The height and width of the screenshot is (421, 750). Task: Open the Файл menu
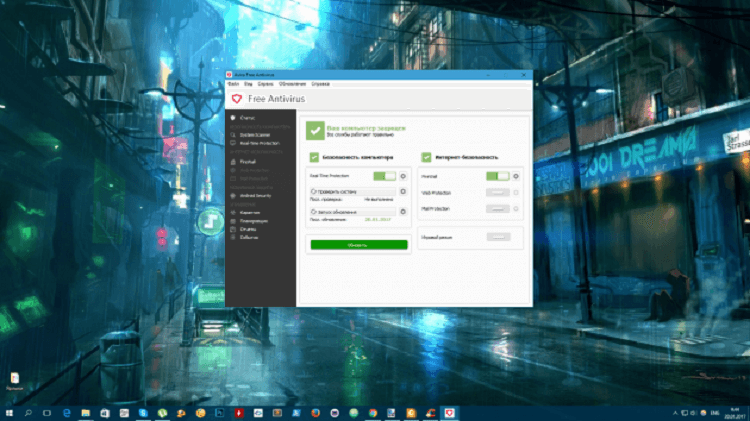[x=233, y=84]
